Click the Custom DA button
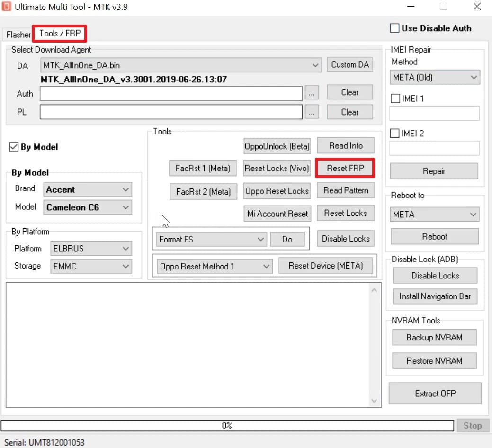Screen dimensions: 492x448 pos(350,64)
